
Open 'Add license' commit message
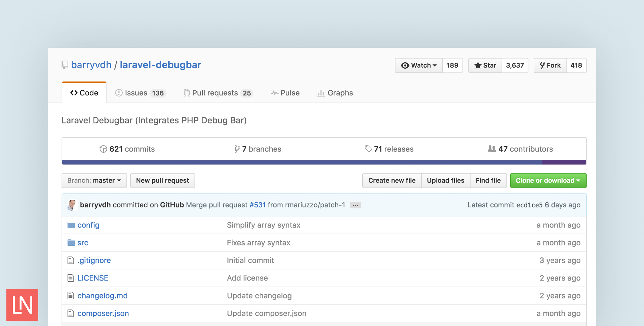pos(247,278)
